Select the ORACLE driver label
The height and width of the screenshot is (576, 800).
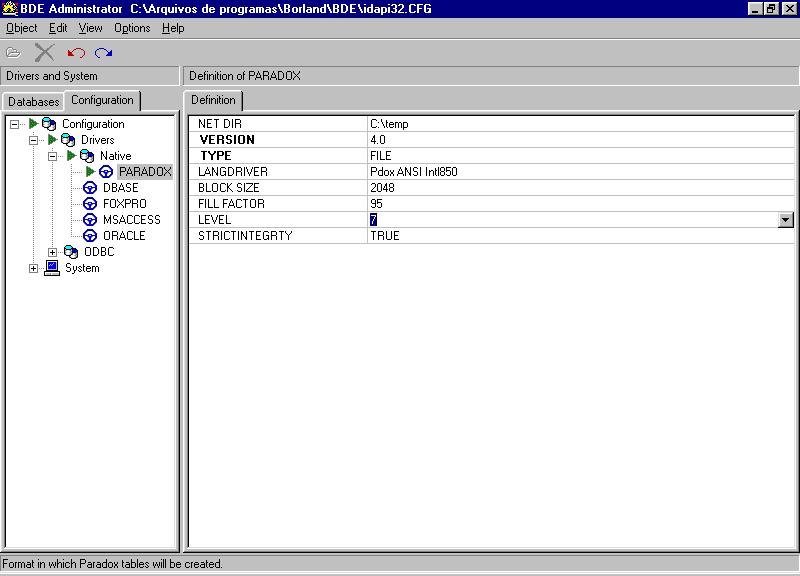click(124, 236)
